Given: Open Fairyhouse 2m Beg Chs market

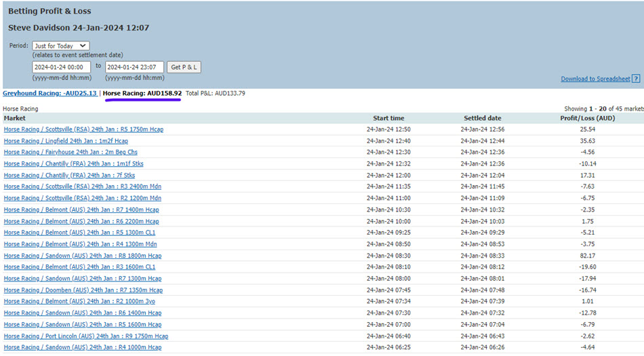Looking at the screenshot, I should (71, 152).
